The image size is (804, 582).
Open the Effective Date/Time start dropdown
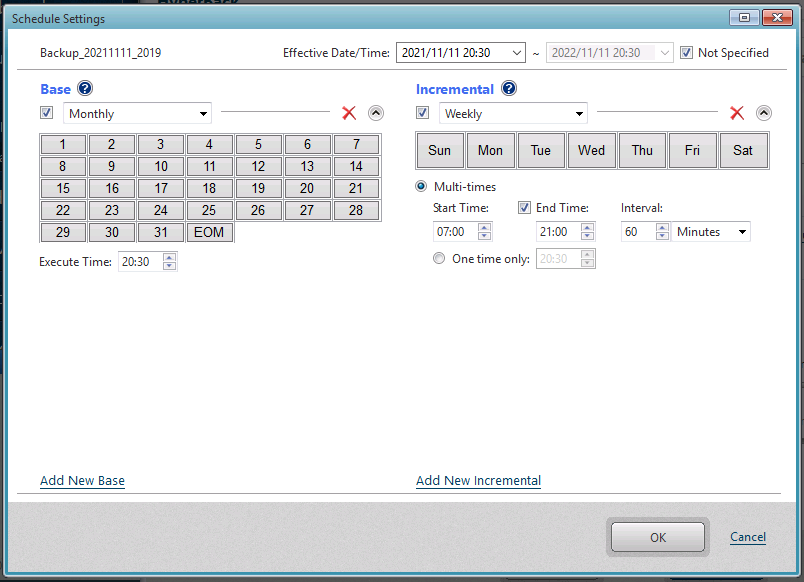tap(516, 53)
